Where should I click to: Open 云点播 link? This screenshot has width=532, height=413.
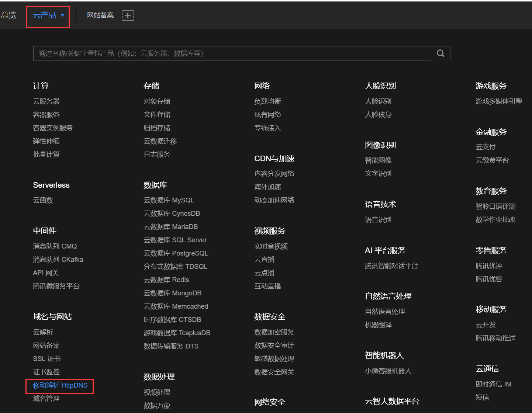click(265, 273)
